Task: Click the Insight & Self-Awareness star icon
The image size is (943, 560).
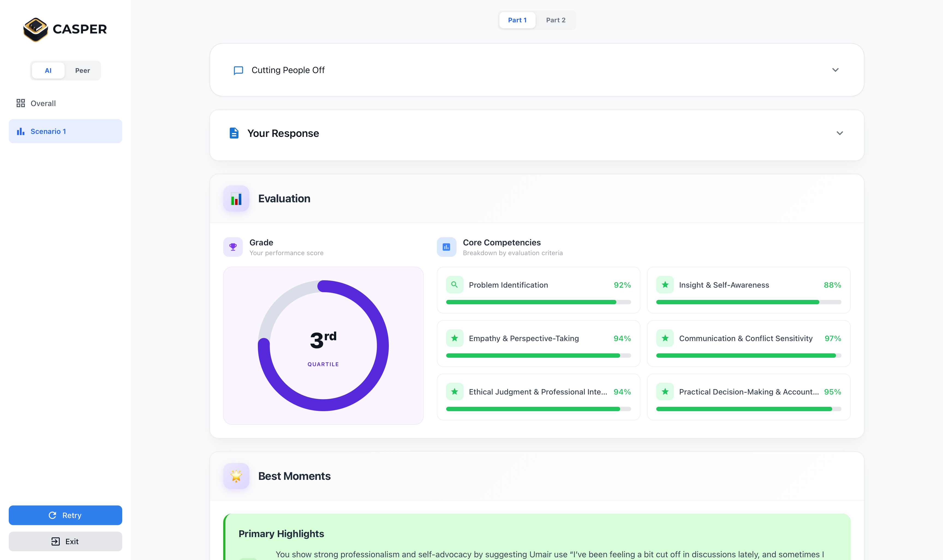Action: click(x=665, y=285)
